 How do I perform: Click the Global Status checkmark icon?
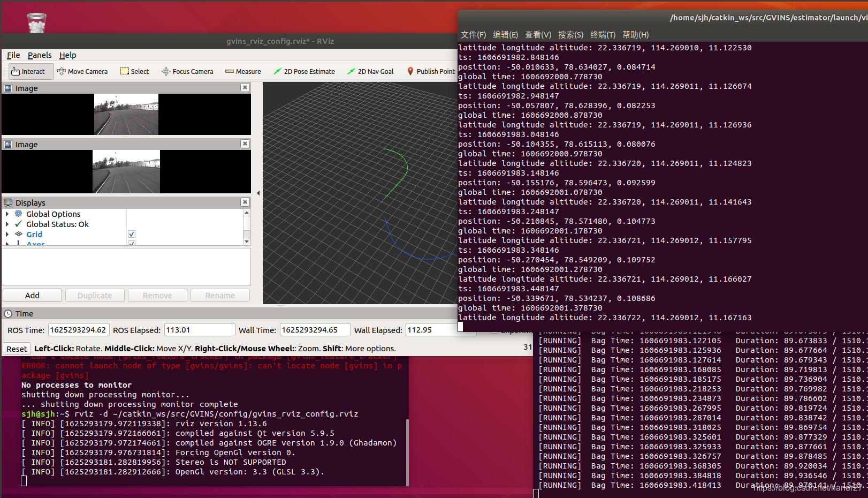click(19, 224)
